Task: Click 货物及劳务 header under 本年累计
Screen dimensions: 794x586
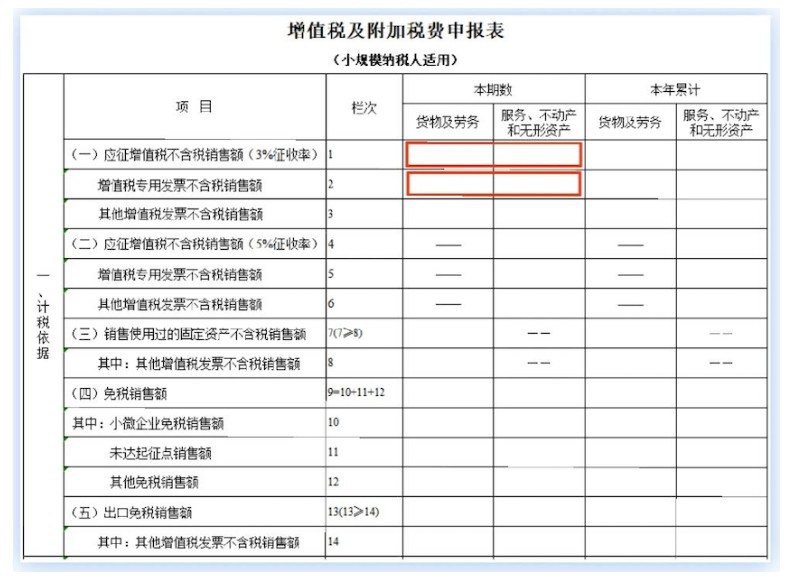Action: point(630,122)
